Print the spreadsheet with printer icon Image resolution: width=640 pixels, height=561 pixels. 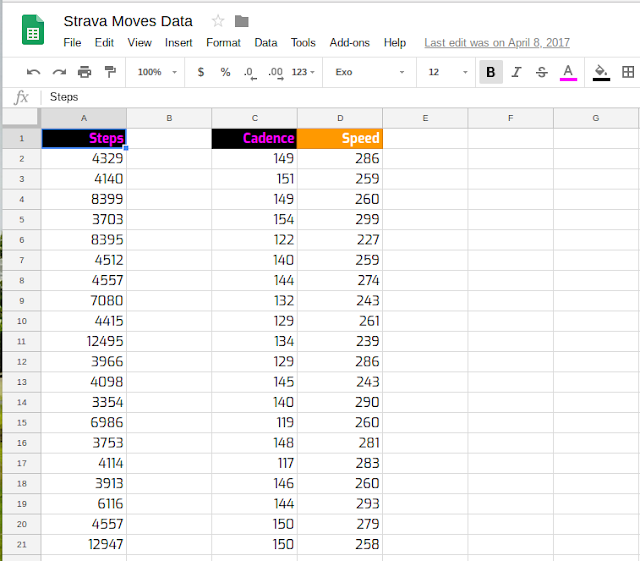point(84,72)
